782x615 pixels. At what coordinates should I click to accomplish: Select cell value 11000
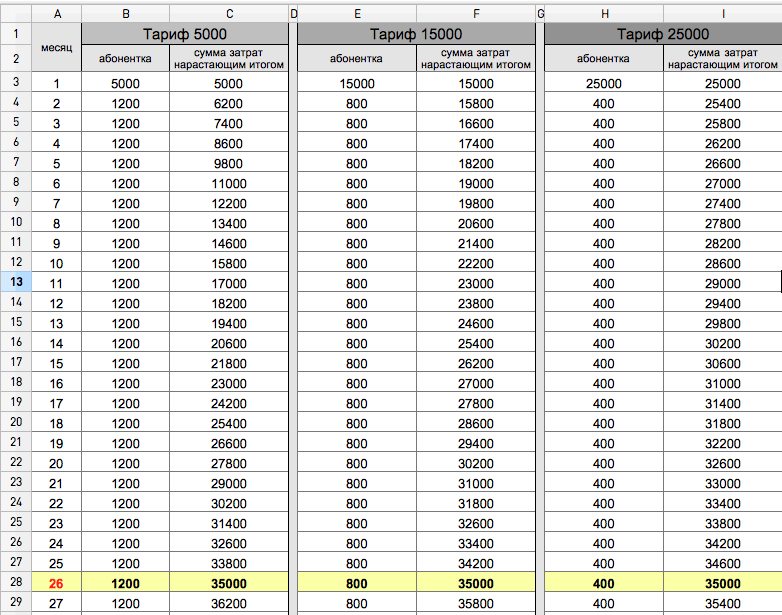[229, 183]
